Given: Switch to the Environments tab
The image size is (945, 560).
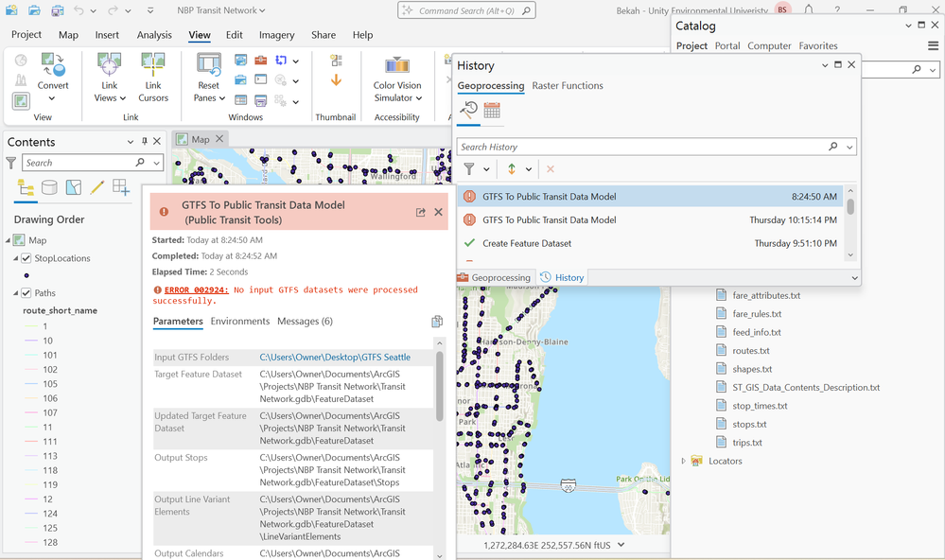Looking at the screenshot, I should [240, 322].
